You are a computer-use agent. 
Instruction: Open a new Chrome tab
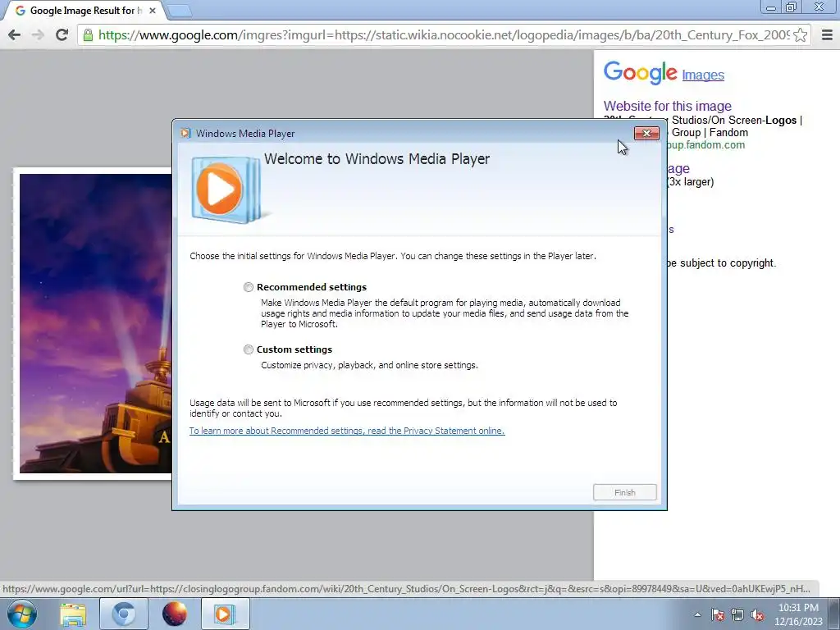pyautogui.click(x=180, y=10)
